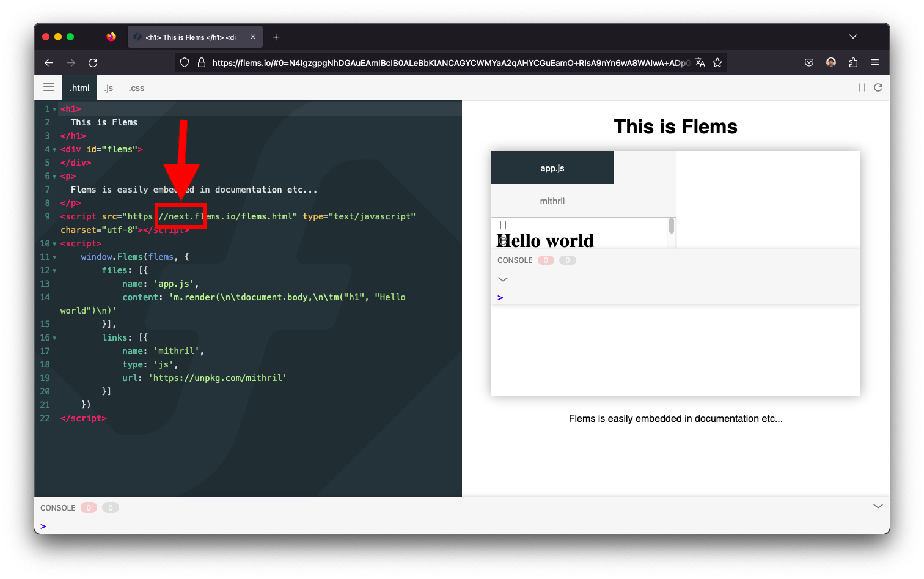This screenshot has width=924, height=579.
Task: Click the mithril dependency link
Action: click(x=552, y=201)
